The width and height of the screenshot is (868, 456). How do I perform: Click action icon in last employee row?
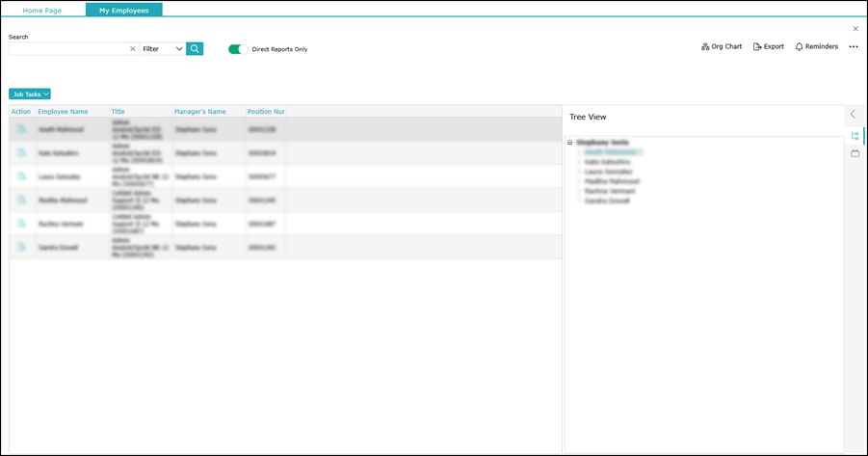(21, 248)
